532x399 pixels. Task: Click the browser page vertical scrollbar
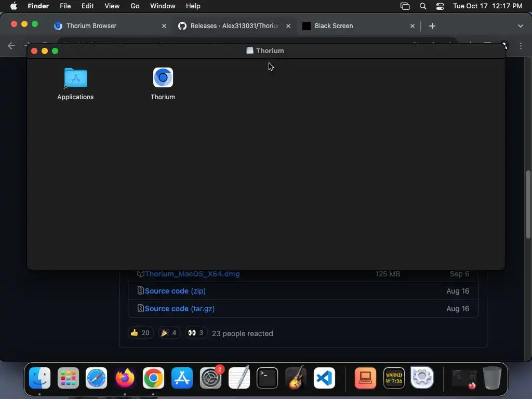(528, 205)
